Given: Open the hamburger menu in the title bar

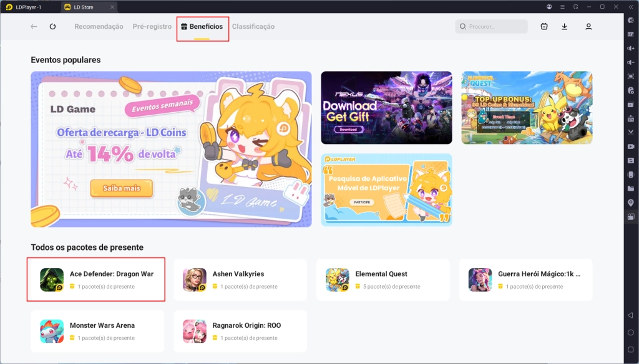Looking at the screenshot, I should point(562,6).
